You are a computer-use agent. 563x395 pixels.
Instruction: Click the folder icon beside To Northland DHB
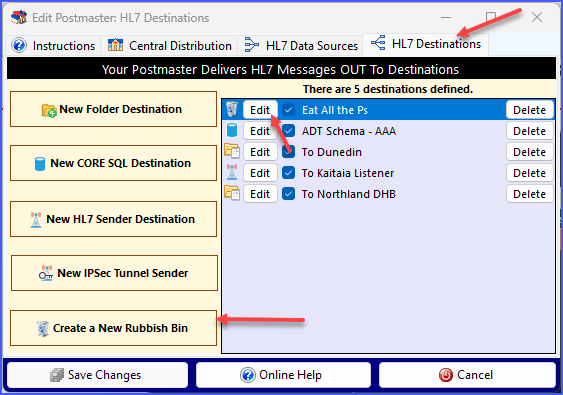pyautogui.click(x=232, y=193)
